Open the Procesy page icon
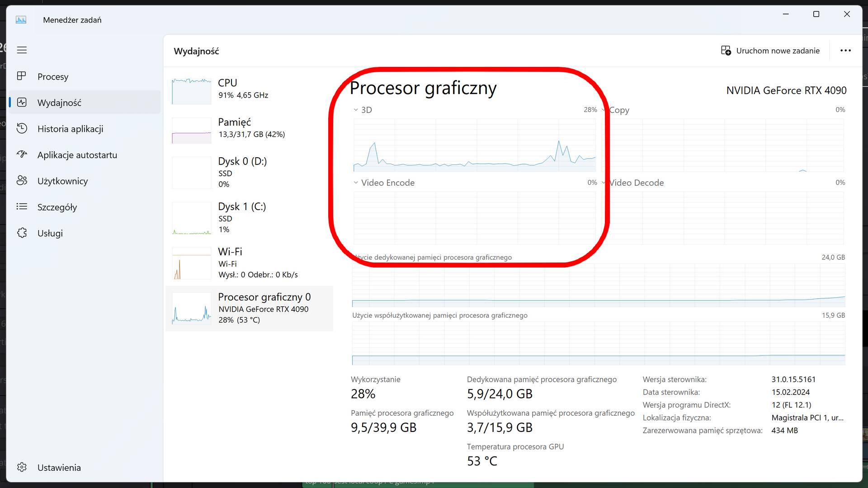Image resolution: width=868 pixels, height=488 pixels. click(x=22, y=76)
